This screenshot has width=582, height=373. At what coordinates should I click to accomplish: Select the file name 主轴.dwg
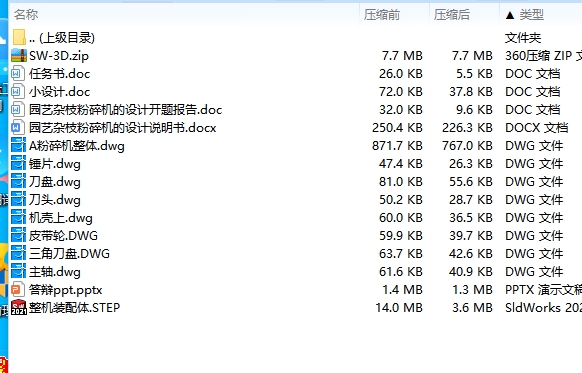(x=55, y=272)
